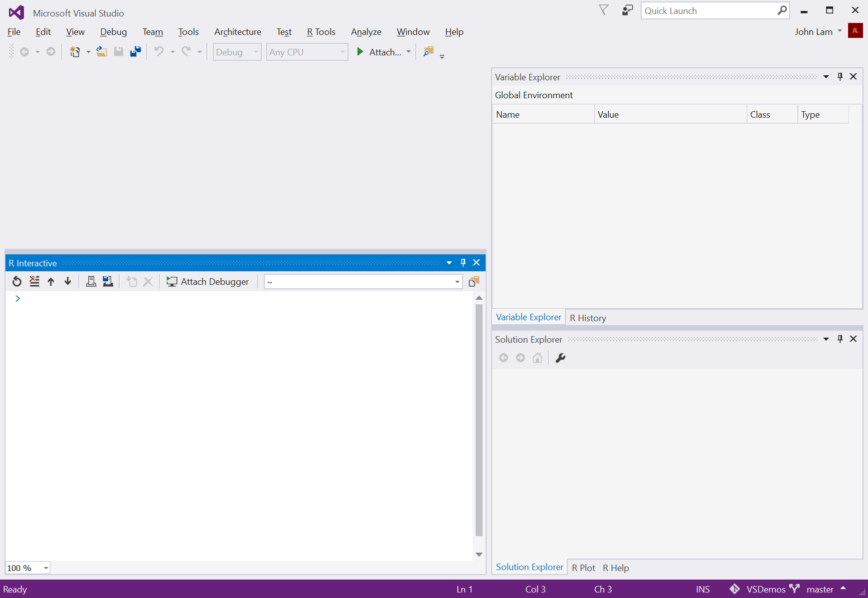868x598 pixels.
Task: Click the history next down arrow
Action: click(68, 282)
